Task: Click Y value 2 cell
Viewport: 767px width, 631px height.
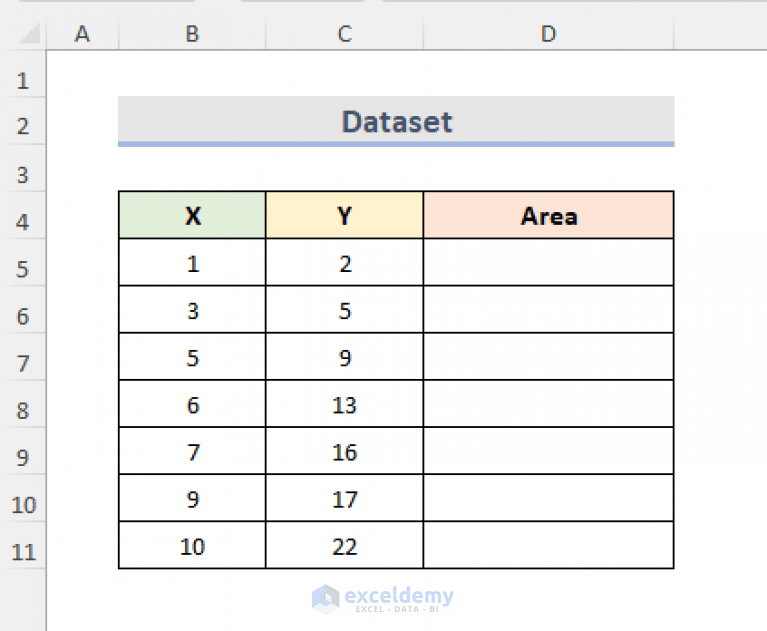Action: (344, 263)
